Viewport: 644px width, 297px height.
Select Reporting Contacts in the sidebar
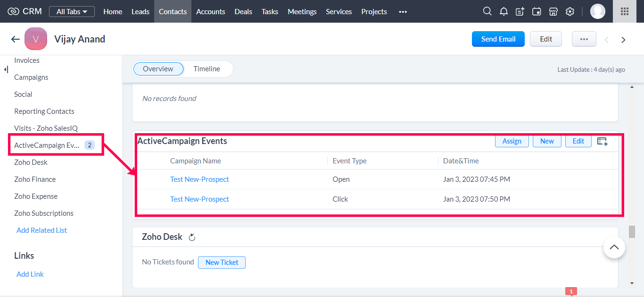click(44, 111)
